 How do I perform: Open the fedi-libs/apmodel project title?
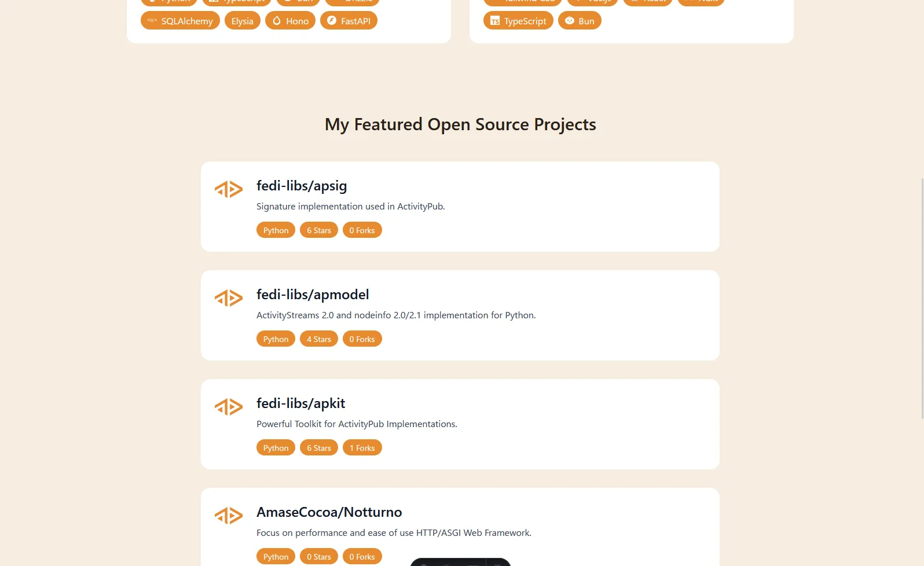(x=313, y=295)
